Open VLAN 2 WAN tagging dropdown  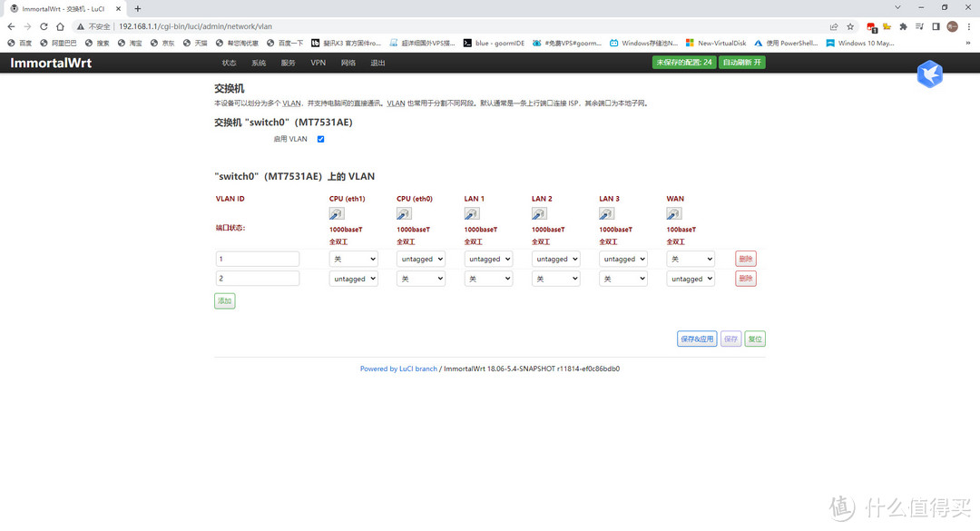point(691,279)
